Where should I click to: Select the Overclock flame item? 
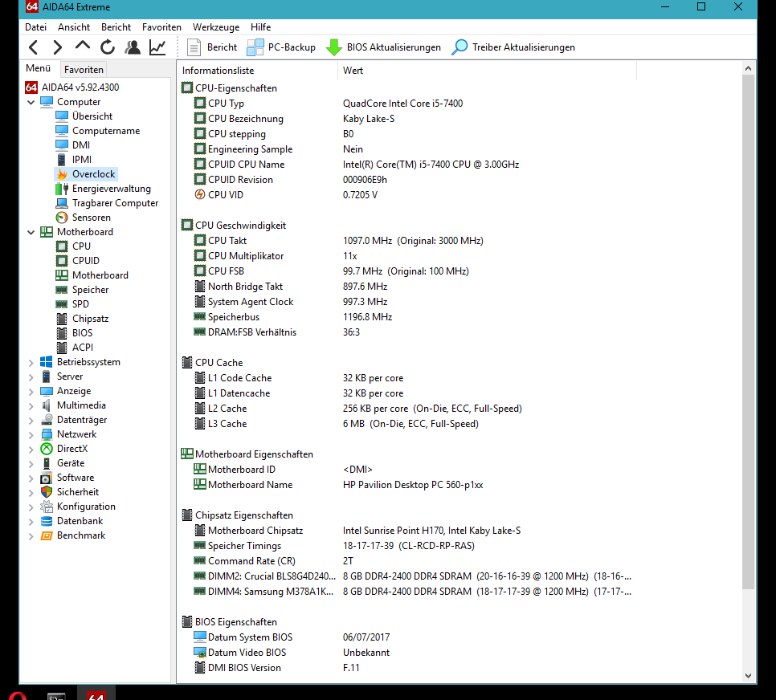pyautogui.click(x=86, y=174)
